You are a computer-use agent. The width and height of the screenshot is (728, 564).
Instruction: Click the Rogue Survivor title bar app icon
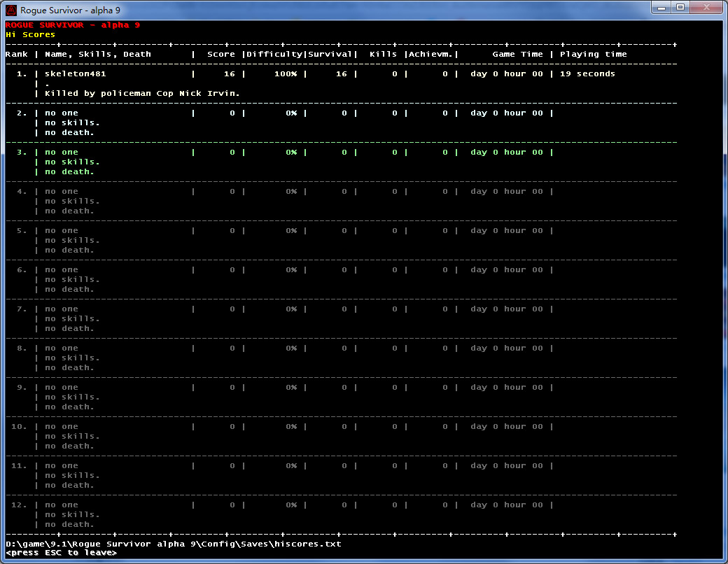pos(11,10)
